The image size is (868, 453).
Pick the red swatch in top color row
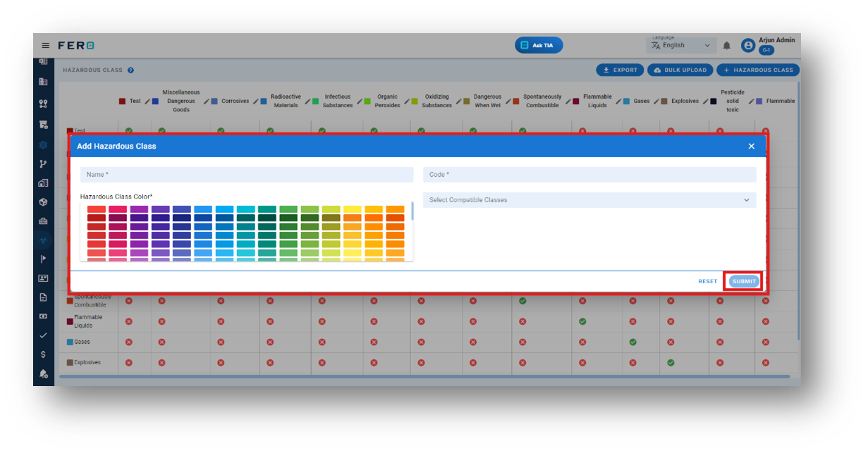pyautogui.click(x=97, y=209)
